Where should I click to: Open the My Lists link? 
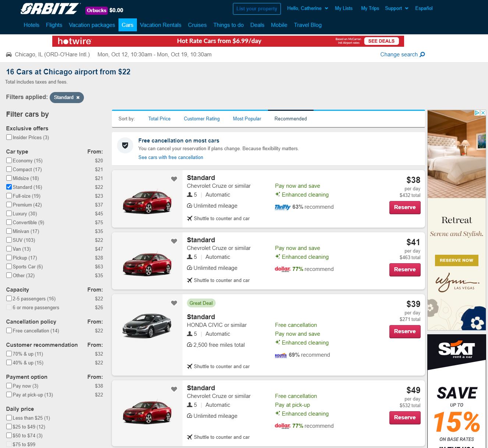[344, 8]
